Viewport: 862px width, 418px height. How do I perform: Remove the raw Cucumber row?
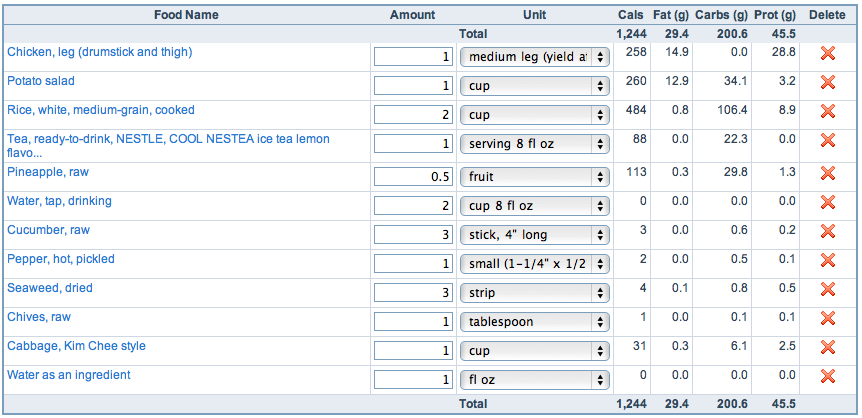pyautogui.click(x=827, y=232)
